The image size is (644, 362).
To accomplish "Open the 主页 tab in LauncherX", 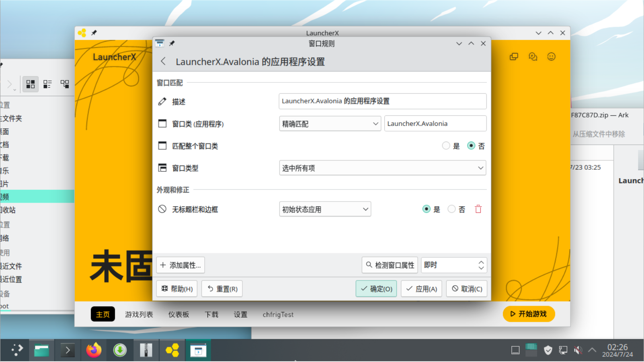I will click(x=103, y=314).
